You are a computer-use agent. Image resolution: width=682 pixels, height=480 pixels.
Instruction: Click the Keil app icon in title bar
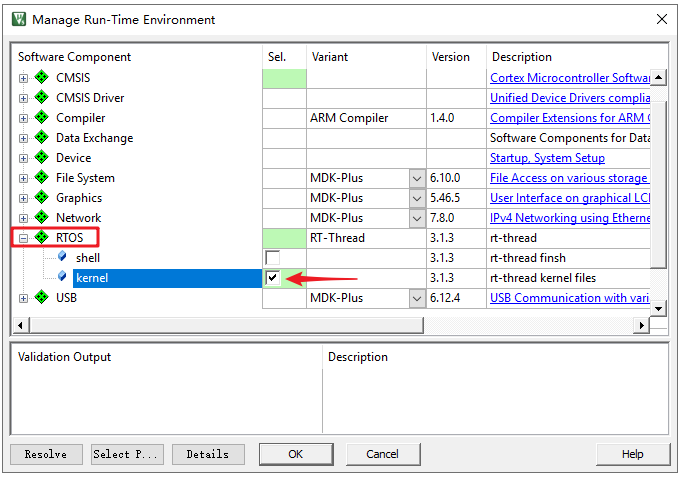tap(19, 19)
